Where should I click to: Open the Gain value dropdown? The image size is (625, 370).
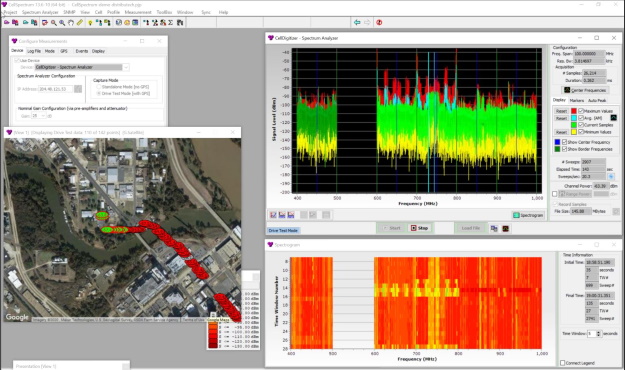click(x=39, y=116)
